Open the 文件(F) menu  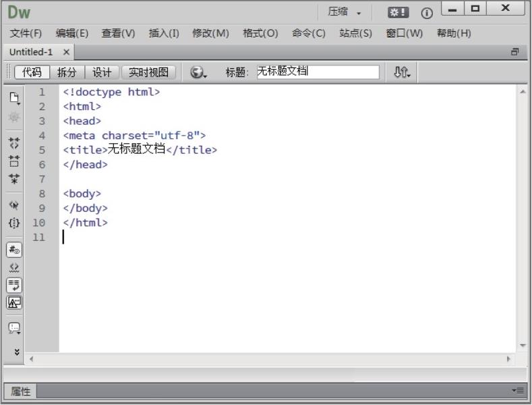point(26,33)
